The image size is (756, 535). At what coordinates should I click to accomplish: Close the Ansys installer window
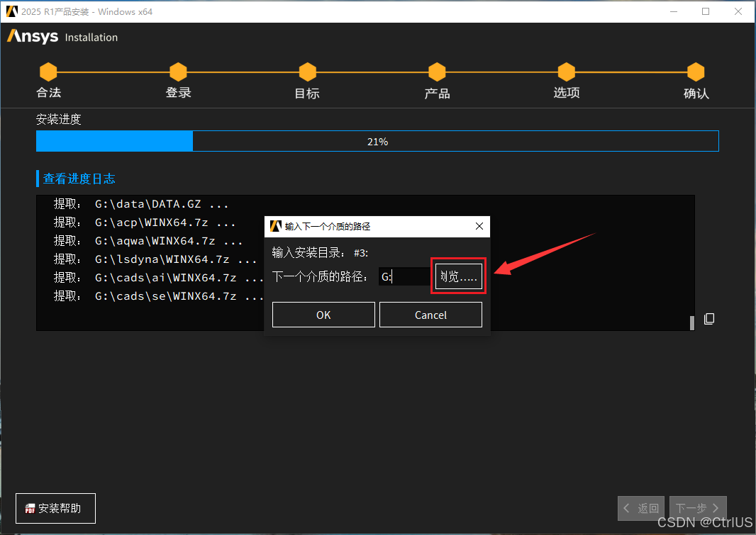coord(738,11)
